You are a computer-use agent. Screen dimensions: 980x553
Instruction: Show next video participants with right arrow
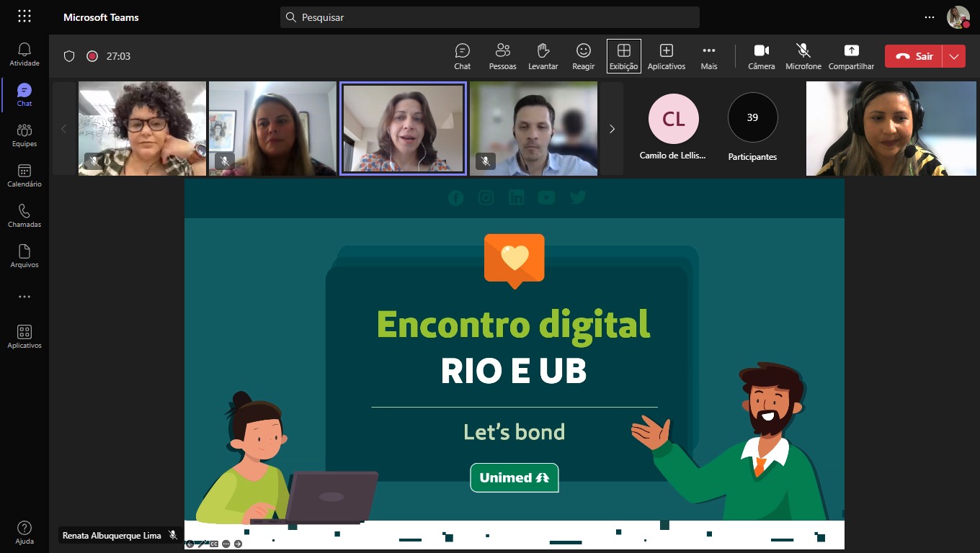612,129
